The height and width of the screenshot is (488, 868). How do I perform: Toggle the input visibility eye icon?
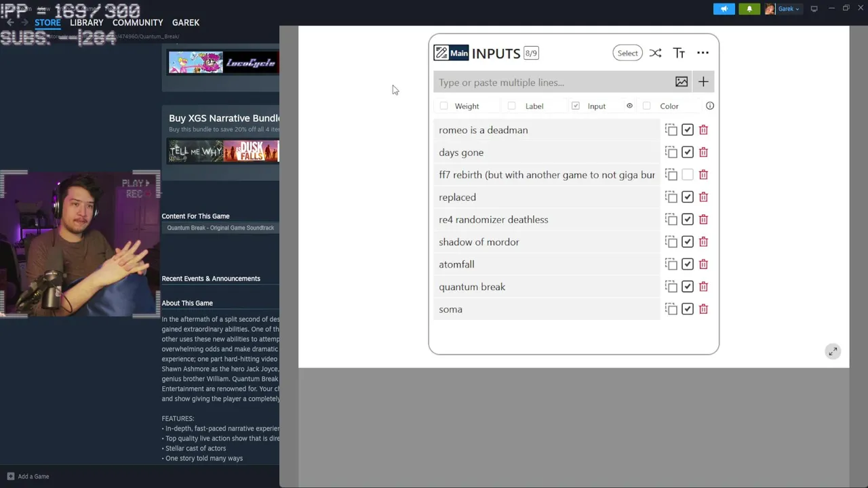click(629, 106)
